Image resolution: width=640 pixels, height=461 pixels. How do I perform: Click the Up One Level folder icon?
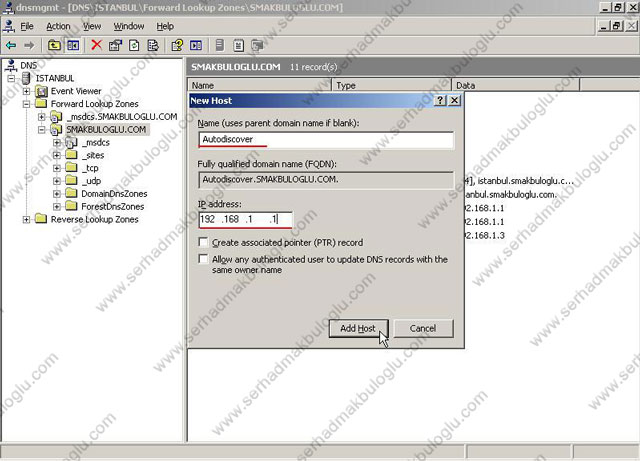click(53, 45)
